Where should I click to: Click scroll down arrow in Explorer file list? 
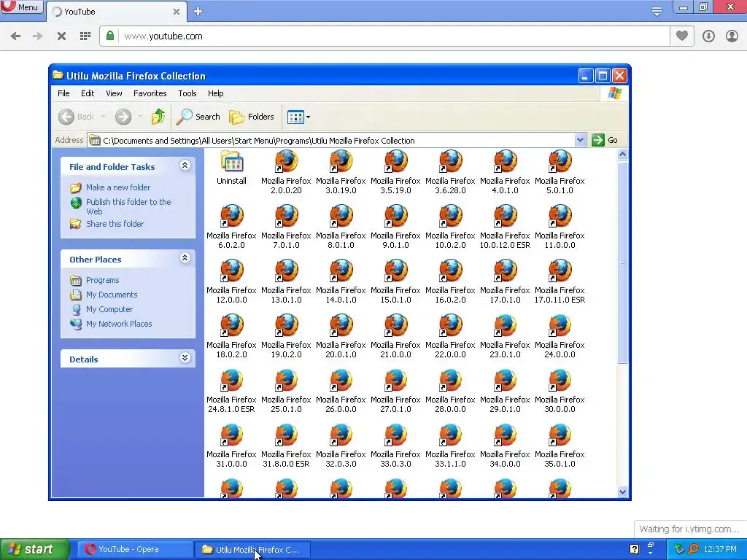622,492
